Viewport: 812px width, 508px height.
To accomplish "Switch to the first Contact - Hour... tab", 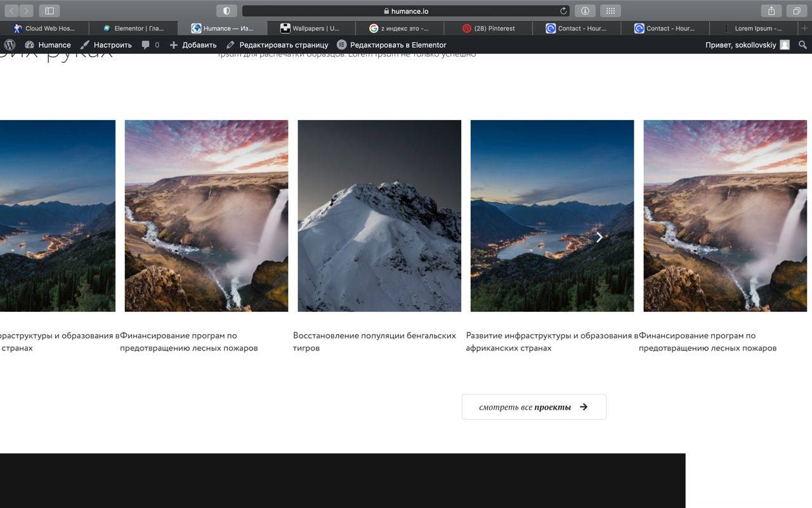I will click(577, 28).
